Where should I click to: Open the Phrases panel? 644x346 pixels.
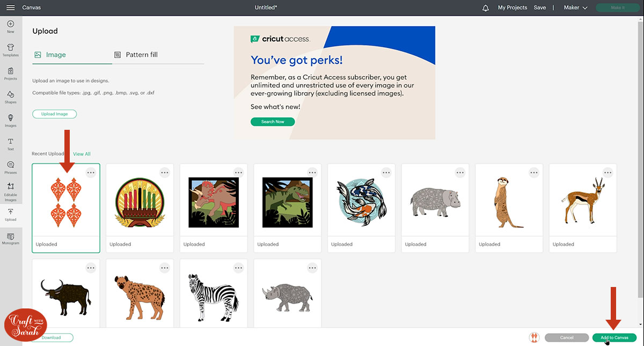11,167
